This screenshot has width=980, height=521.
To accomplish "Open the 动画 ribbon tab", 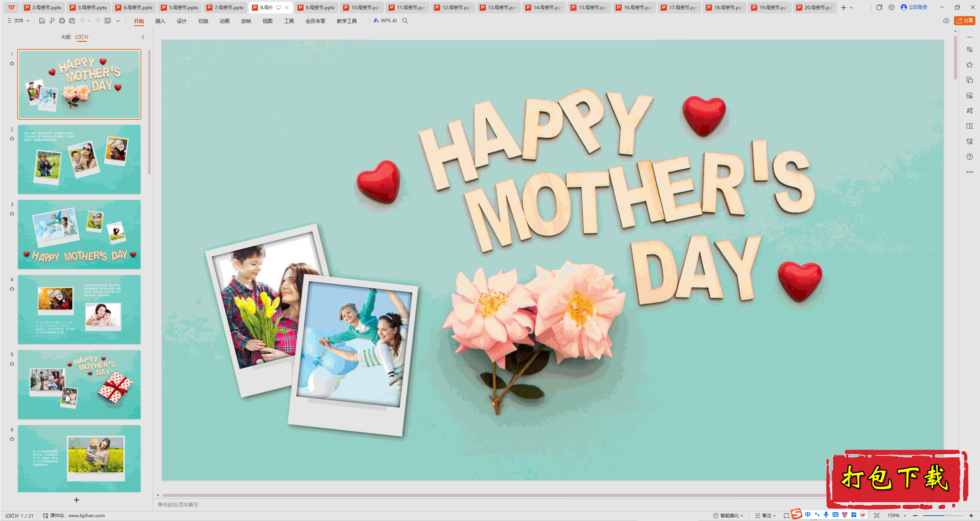I will [x=224, y=21].
